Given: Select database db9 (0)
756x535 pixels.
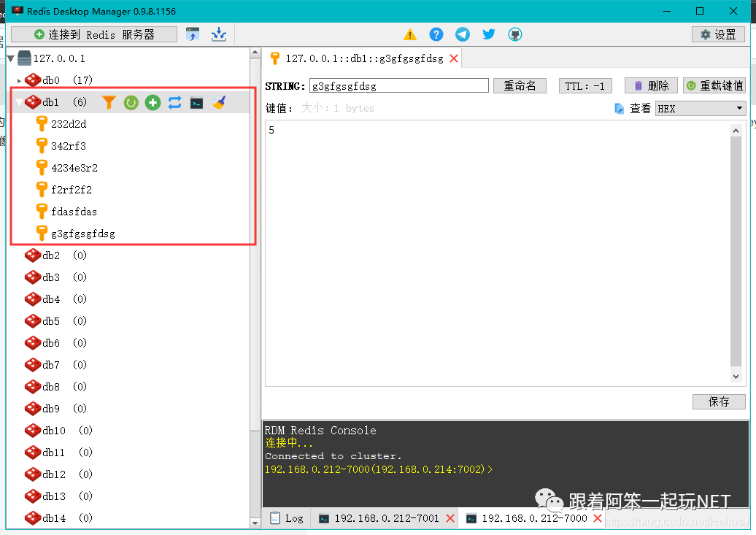Looking at the screenshot, I should coord(65,409).
